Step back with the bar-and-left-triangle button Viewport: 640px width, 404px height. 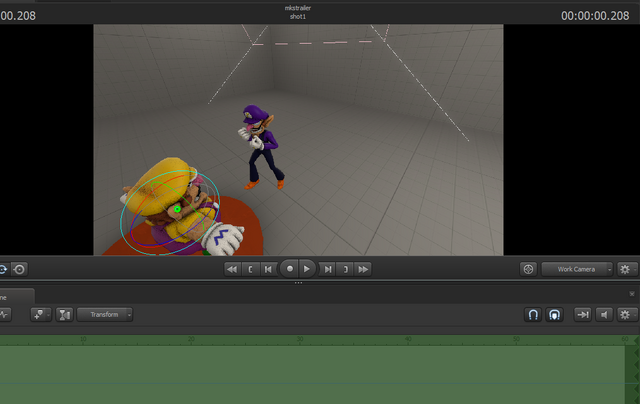point(268,269)
